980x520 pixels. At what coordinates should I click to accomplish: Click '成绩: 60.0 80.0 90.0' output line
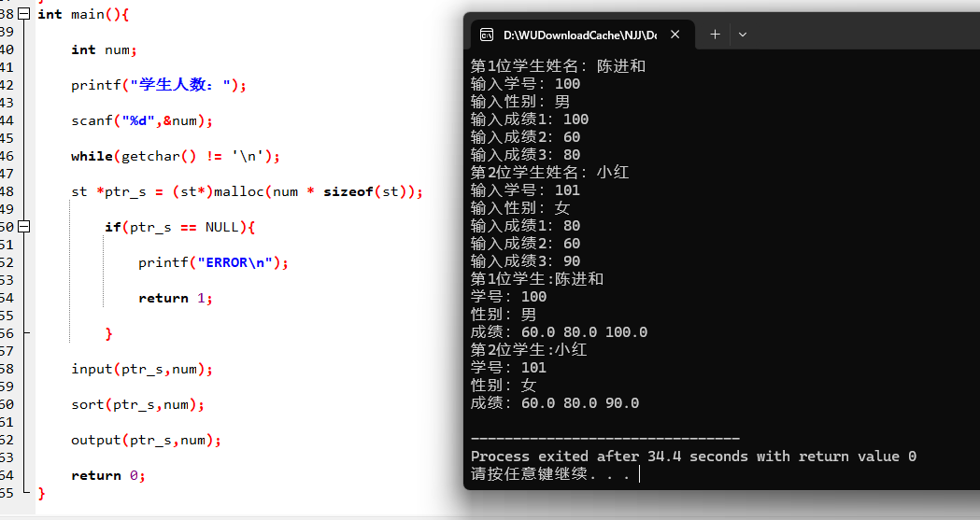tap(555, 402)
